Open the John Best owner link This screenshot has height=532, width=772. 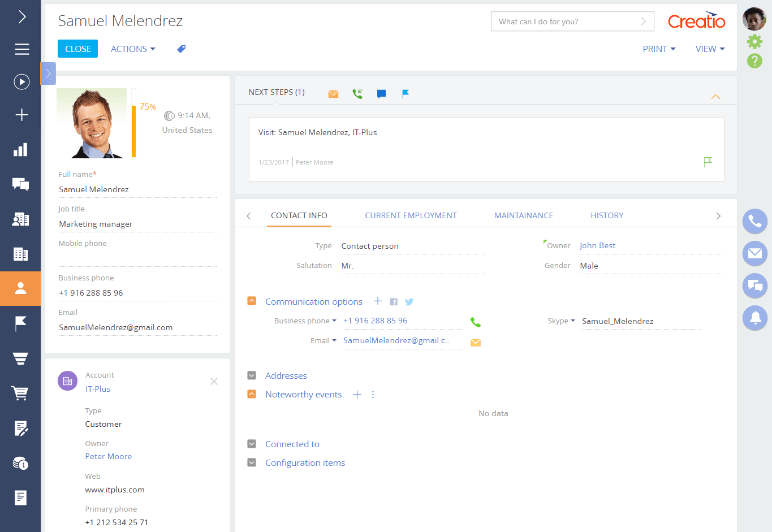[597, 245]
